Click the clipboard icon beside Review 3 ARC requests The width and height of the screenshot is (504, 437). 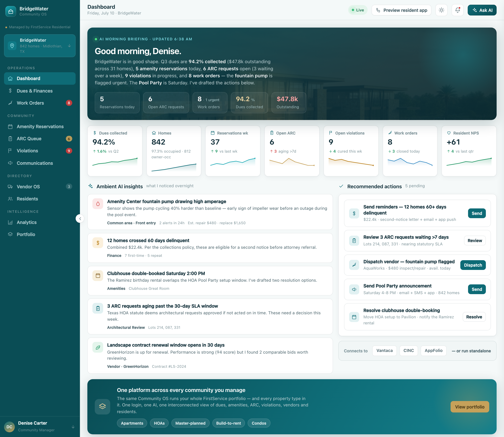point(354,241)
